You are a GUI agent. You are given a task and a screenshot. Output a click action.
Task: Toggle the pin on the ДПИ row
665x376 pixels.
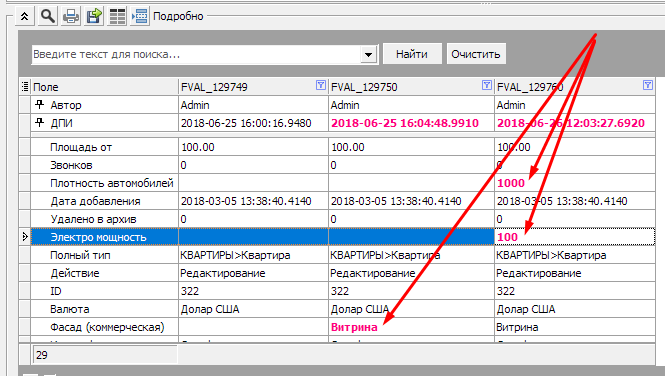(39, 123)
